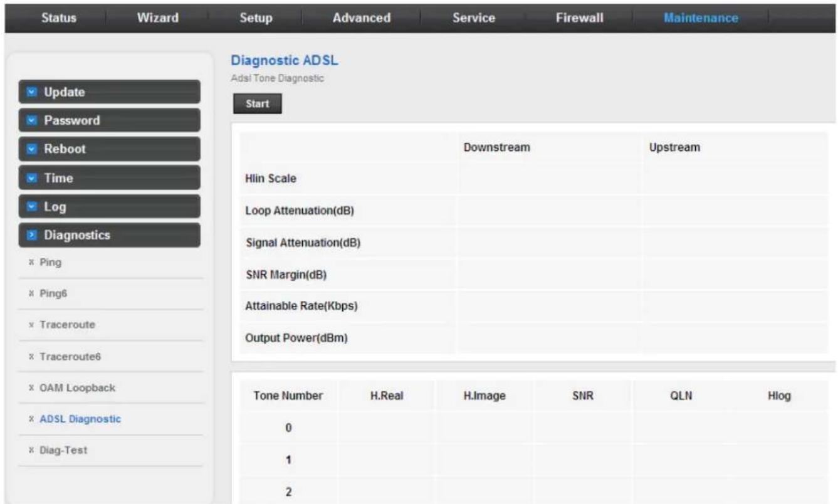Click the Attainable Rate(Kbps) label

(x=300, y=307)
